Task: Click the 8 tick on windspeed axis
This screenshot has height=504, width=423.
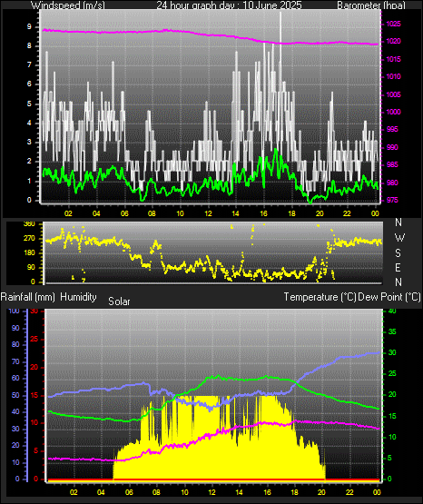Action: (29, 46)
